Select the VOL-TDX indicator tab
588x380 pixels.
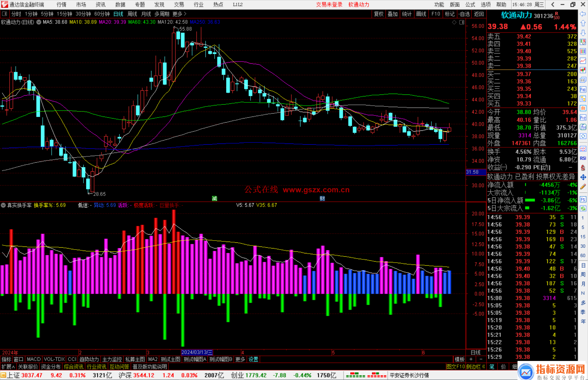[x=54, y=359]
